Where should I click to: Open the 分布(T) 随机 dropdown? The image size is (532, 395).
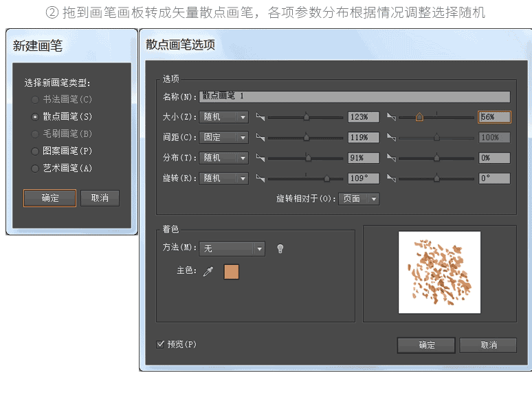tap(224, 158)
